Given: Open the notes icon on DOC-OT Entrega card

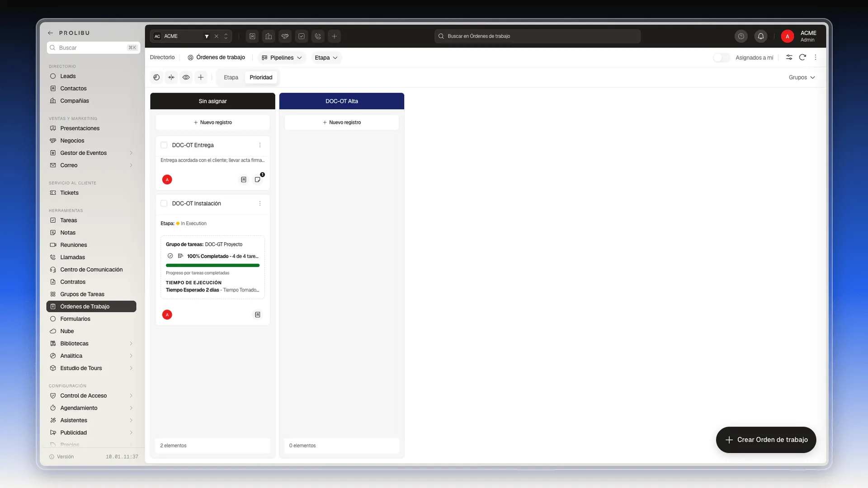Looking at the screenshot, I should pyautogui.click(x=258, y=179).
